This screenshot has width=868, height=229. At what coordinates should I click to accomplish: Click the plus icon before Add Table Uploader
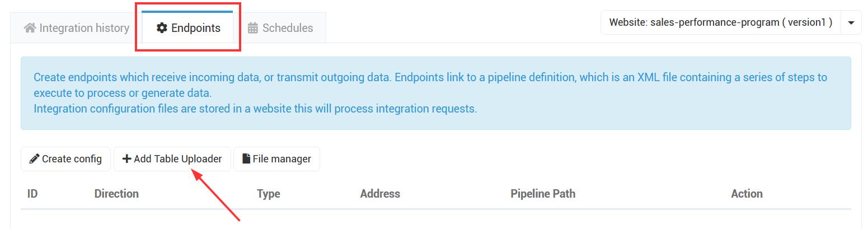tap(127, 159)
